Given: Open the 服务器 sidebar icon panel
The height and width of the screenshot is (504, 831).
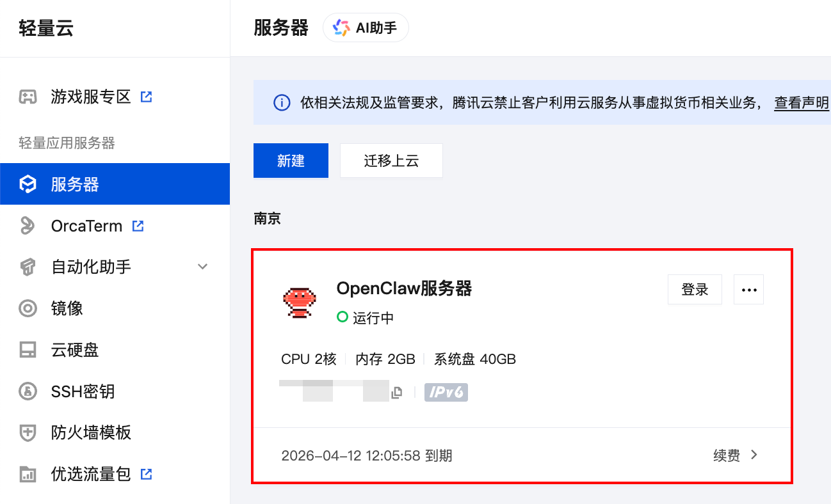Looking at the screenshot, I should pyautogui.click(x=27, y=184).
